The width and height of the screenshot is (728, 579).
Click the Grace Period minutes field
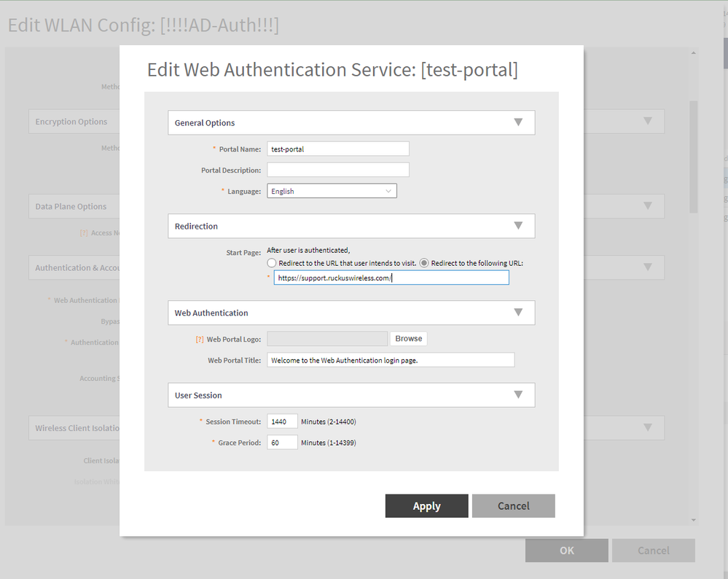[282, 442]
